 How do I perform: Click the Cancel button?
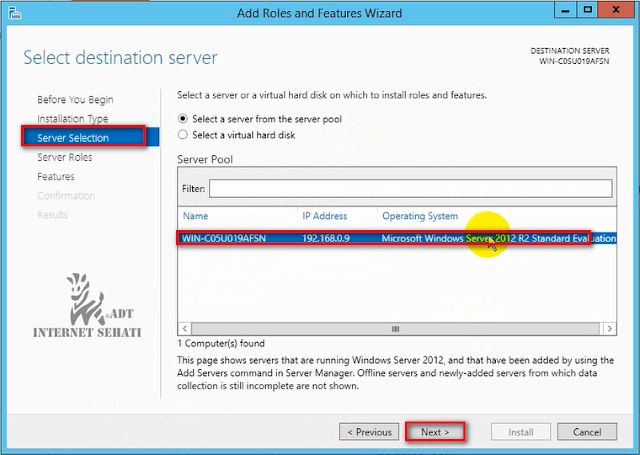(587, 432)
